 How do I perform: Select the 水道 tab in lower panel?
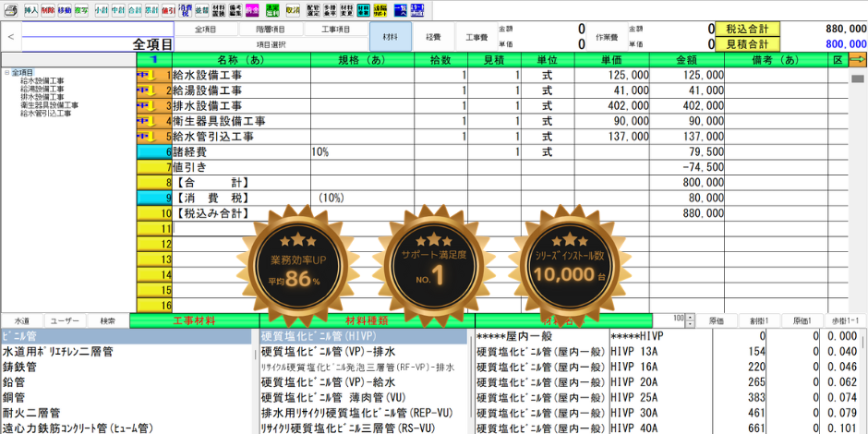[x=22, y=320]
